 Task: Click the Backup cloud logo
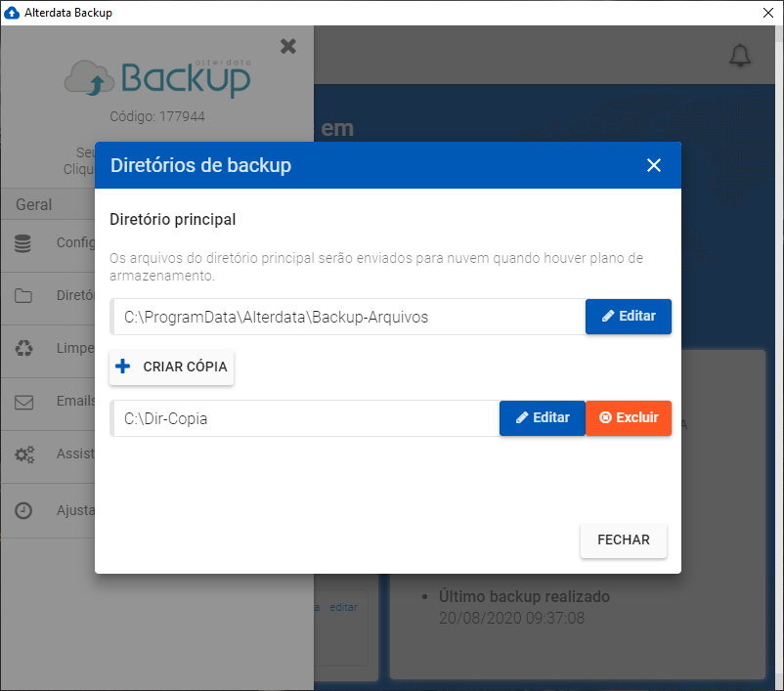(x=158, y=77)
